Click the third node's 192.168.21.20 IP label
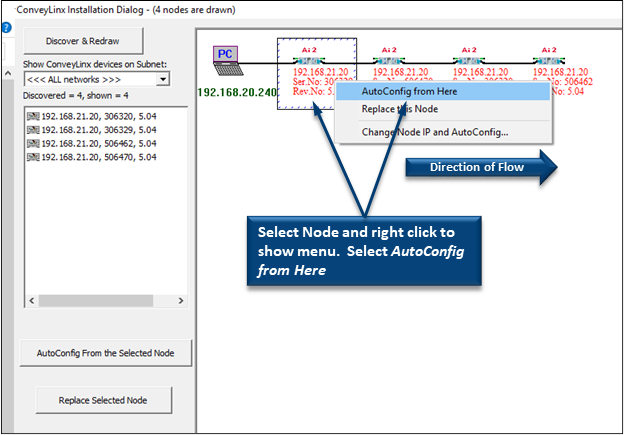The image size is (624, 435). (480, 72)
